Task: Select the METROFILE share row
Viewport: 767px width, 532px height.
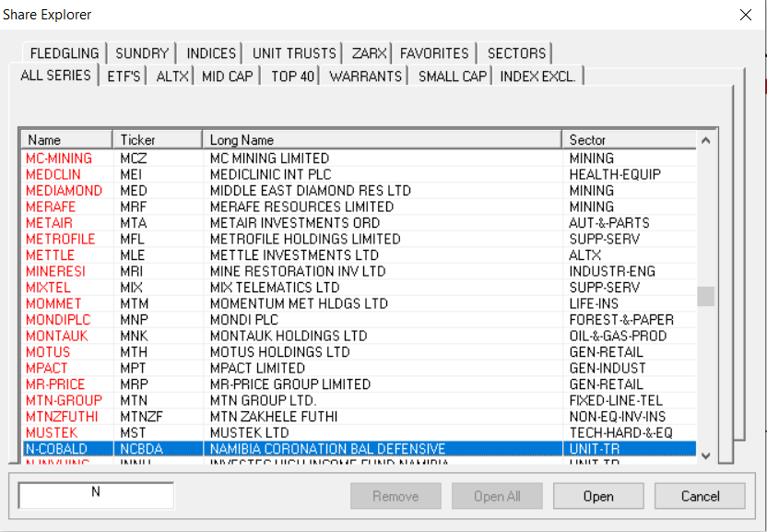Action: (360, 239)
